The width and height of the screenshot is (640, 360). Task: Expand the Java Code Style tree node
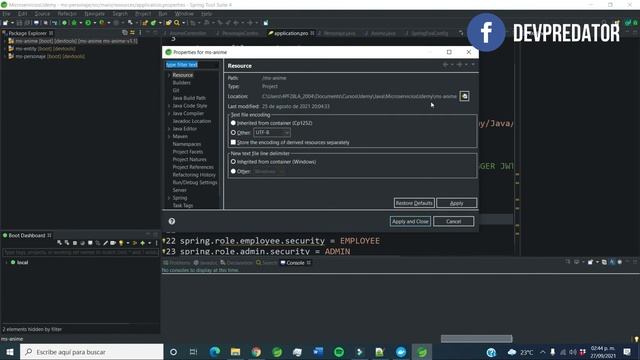click(x=169, y=106)
